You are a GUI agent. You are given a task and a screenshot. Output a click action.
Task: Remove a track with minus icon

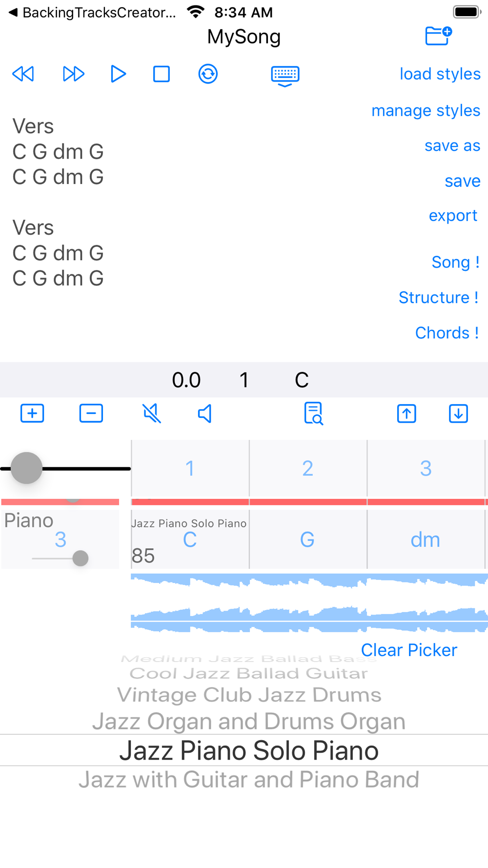coord(91,413)
